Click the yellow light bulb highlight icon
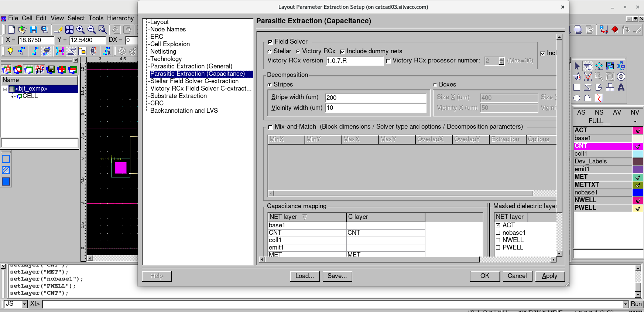Screen dimensions: 644x312 pos(10,51)
